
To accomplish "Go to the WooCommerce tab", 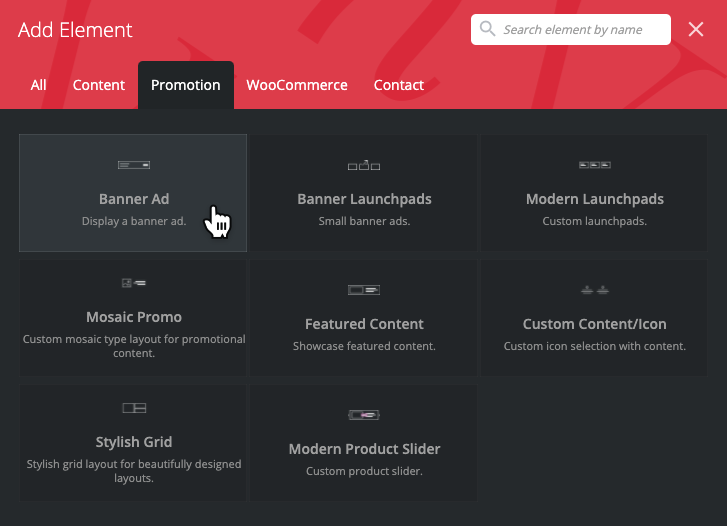I will tap(297, 85).
